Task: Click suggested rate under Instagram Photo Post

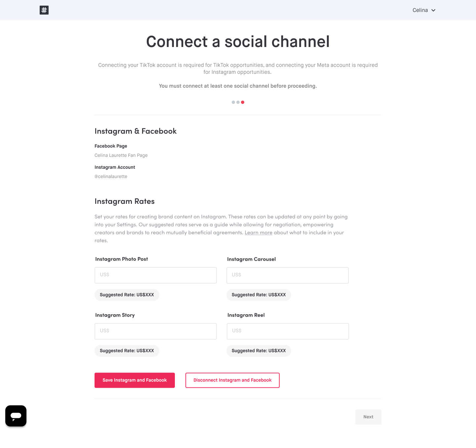Action: pos(127,294)
